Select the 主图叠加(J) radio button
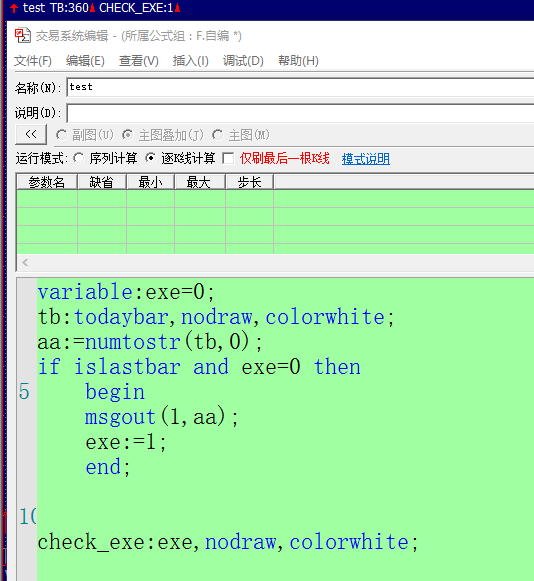This screenshot has height=581, width=534. (127, 135)
